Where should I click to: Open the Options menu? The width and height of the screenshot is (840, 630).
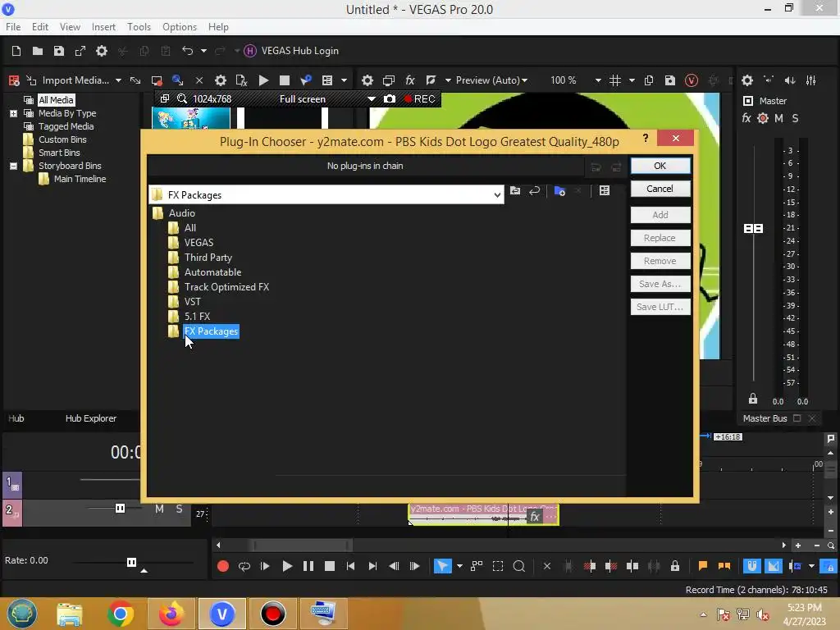180,27
